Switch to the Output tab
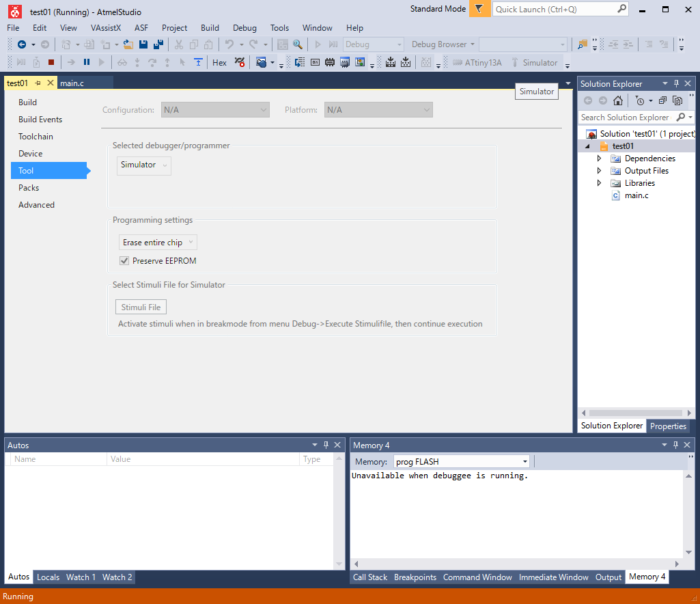Image resolution: width=700 pixels, height=604 pixels. point(608,577)
